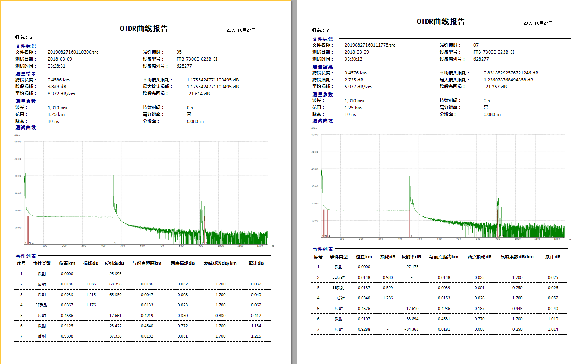The image size is (588, 364).
Task: Click the OTDR trace chart on left report
Action: [147, 194]
